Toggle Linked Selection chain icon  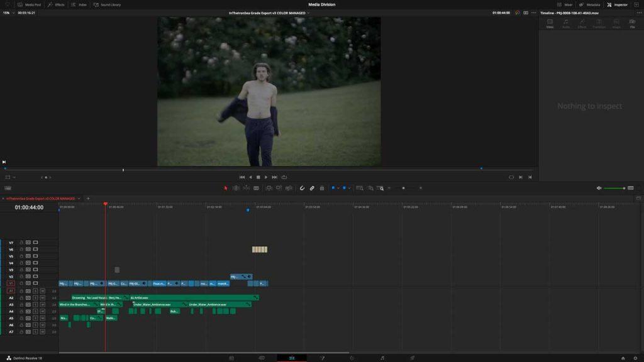pyautogui.click(x=312, y=188)
